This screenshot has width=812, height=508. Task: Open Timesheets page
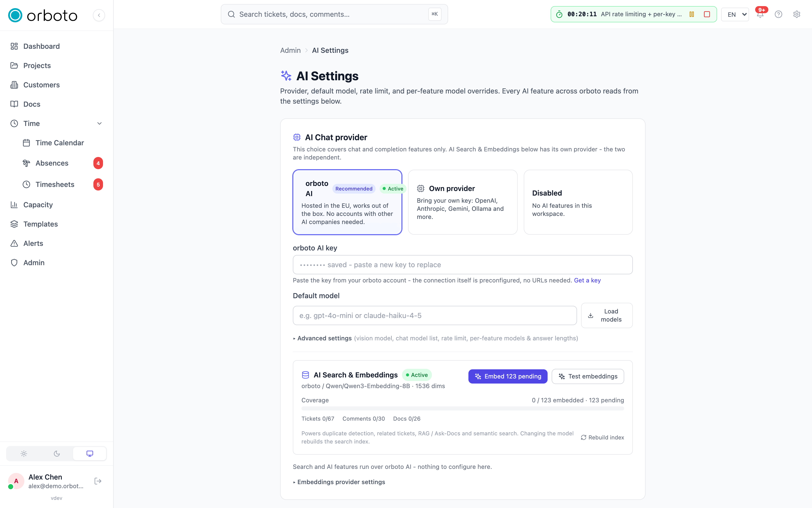click(55, 184)
